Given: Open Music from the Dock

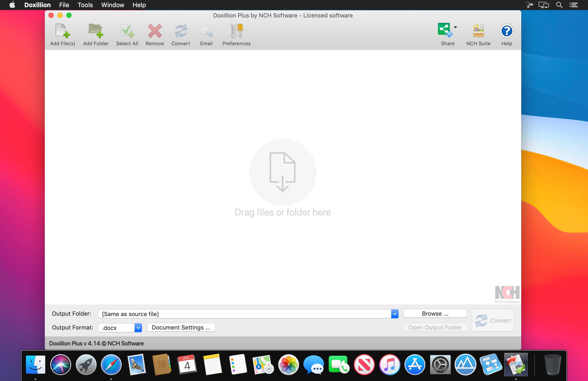Looking at the screenshot, I should 389,364.
